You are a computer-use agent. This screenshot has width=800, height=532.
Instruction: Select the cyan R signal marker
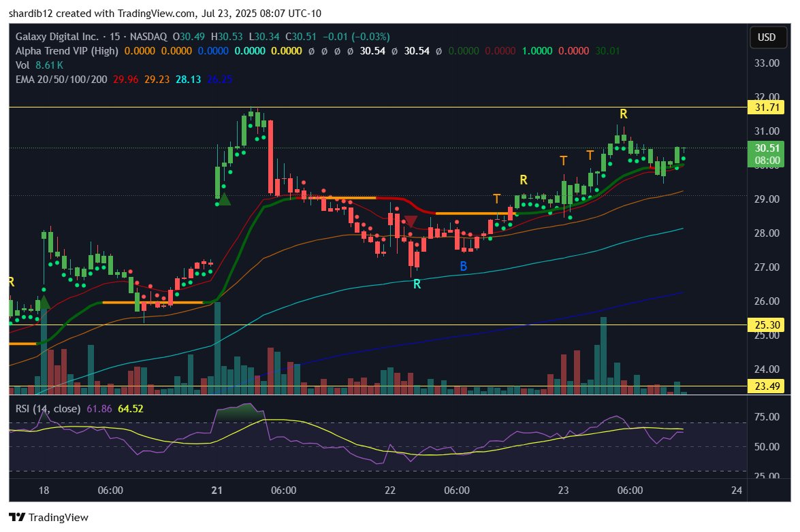pyautogui.click(x=417, y=284)
